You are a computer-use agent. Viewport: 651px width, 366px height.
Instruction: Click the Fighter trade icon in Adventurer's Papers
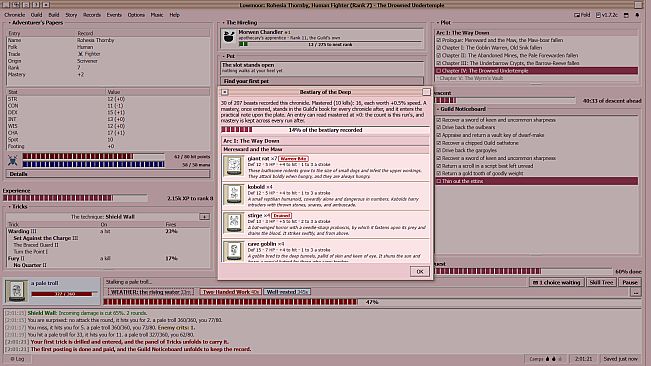pos(80,54)
